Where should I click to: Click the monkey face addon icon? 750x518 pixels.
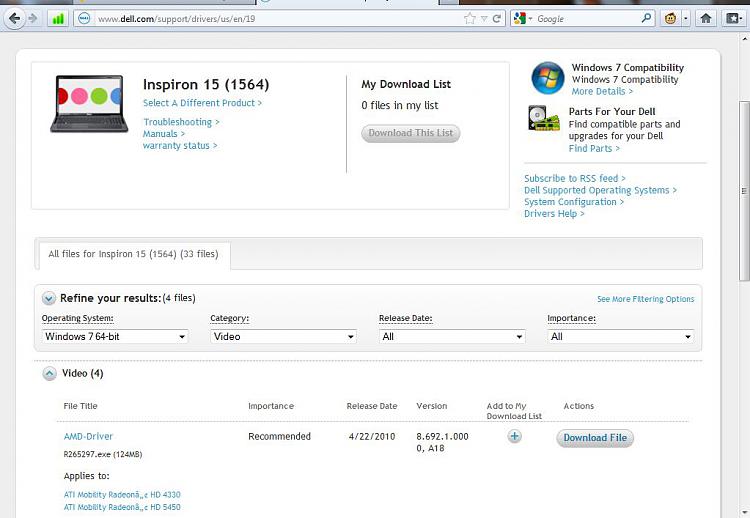671,19
